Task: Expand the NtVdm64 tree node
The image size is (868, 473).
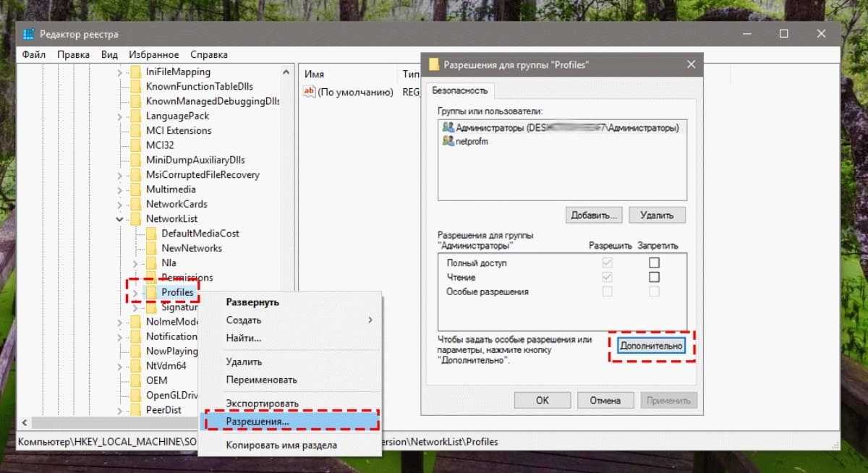Action: 119,366
